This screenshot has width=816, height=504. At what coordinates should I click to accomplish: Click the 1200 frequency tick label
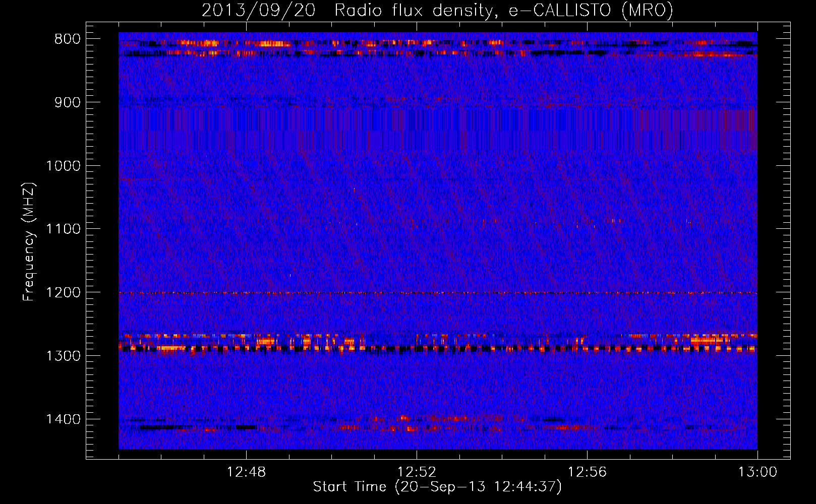click(63, 293)
